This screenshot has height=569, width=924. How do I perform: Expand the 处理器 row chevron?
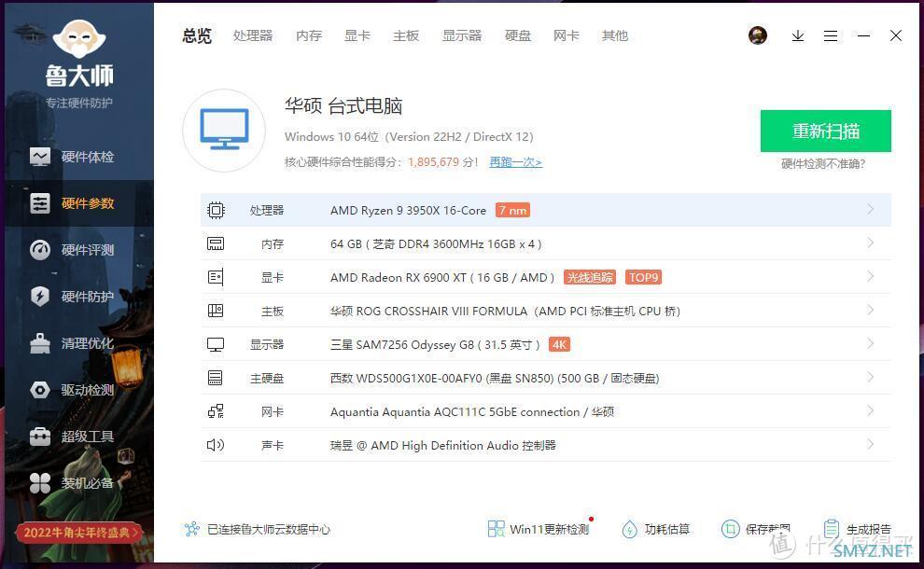871,209
